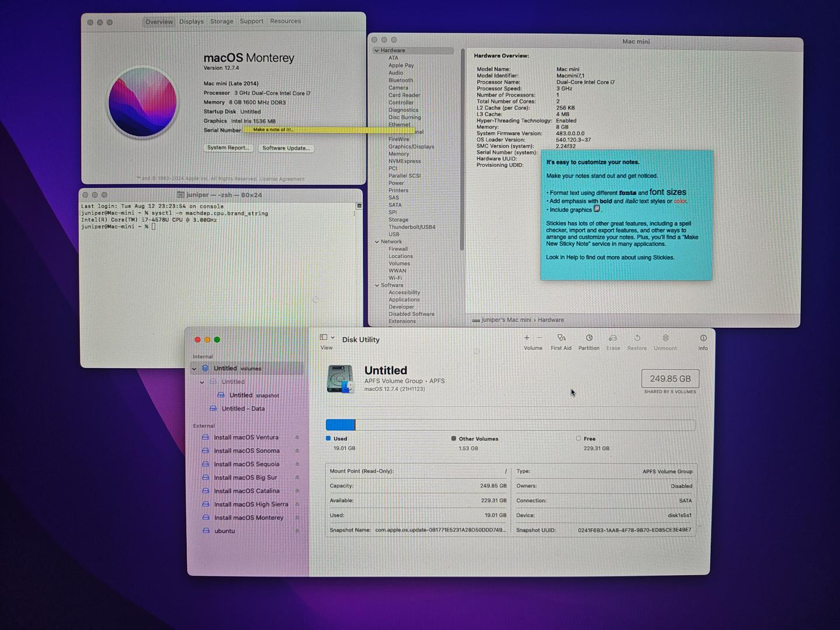This screenshot has height=630, width=840.
Task: Select Untitled snapshot in sidebar
Action: point(248,395)
